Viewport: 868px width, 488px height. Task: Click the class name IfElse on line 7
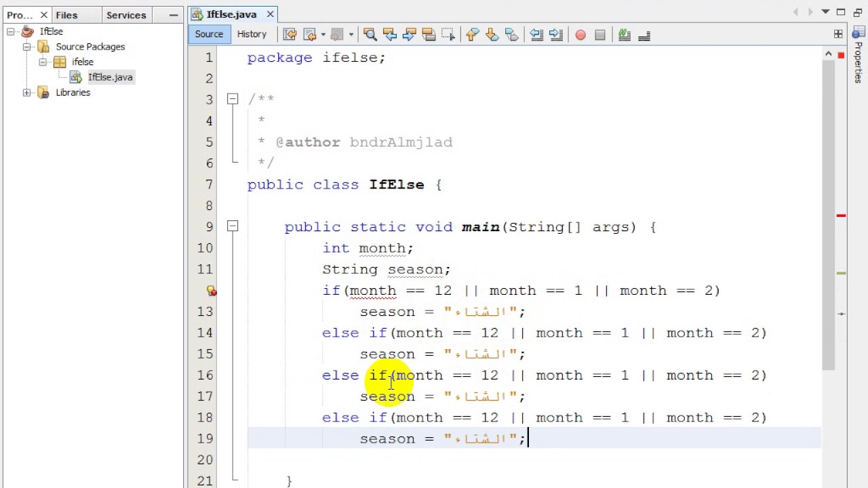[x=396, y=185]
